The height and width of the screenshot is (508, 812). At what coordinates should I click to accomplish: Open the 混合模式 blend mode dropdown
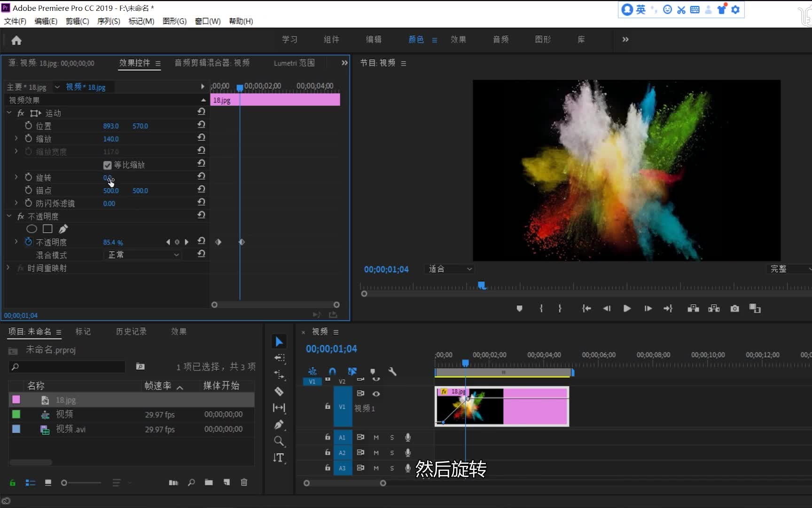tap(142, 255)
